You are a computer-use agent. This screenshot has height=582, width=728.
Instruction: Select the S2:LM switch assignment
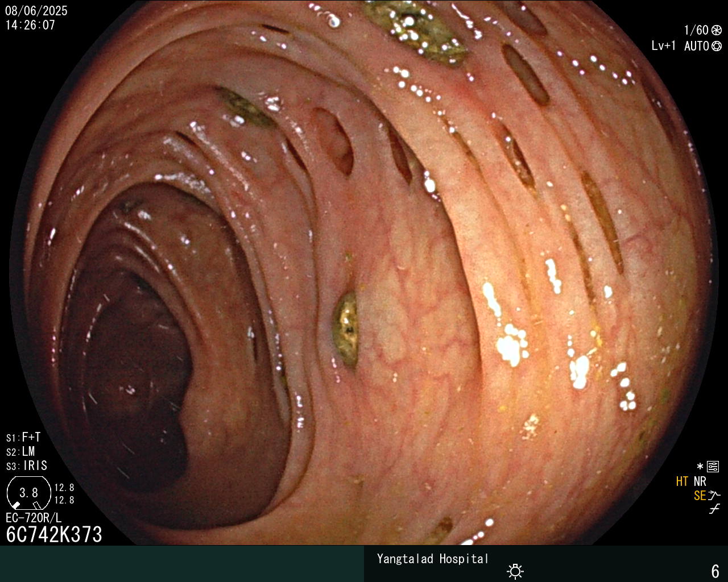click(x=20, y=451)
